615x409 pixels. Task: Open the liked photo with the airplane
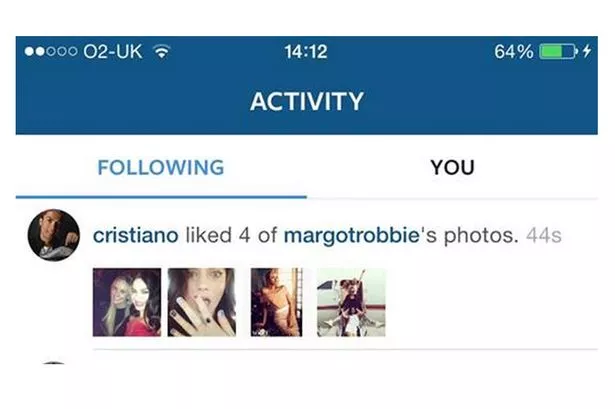pos(351,302)
